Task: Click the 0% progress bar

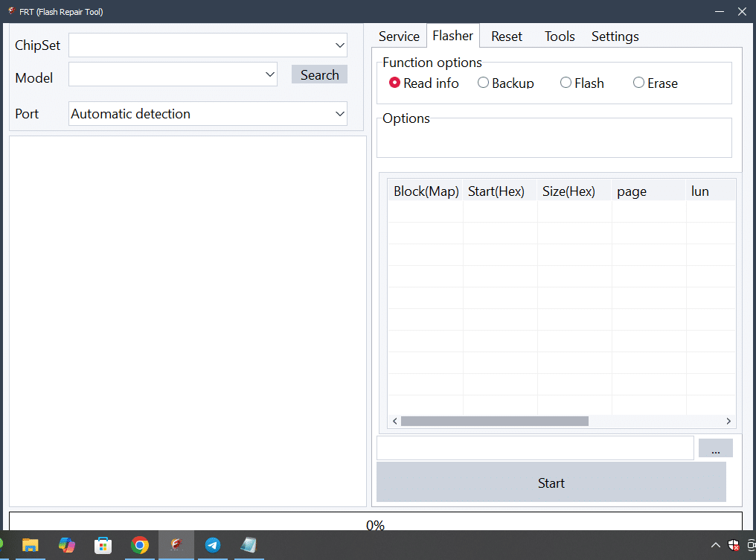Action: pos(375,524)
